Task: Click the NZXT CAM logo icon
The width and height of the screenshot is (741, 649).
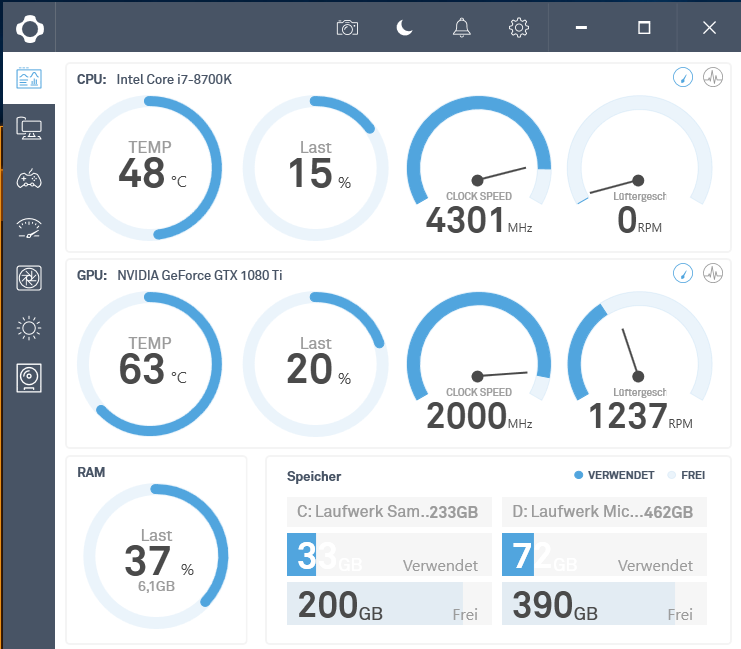Action: pyautogui.click(x=30, y=29)
